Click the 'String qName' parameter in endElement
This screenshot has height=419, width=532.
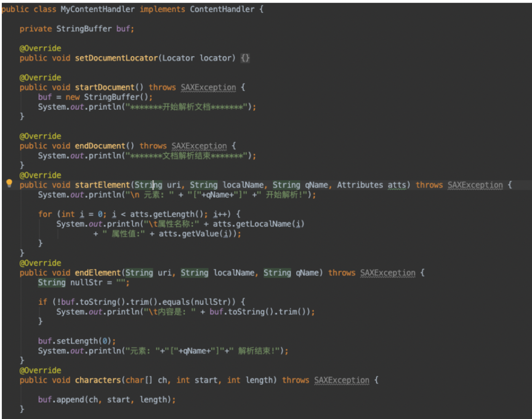(291, 273)
